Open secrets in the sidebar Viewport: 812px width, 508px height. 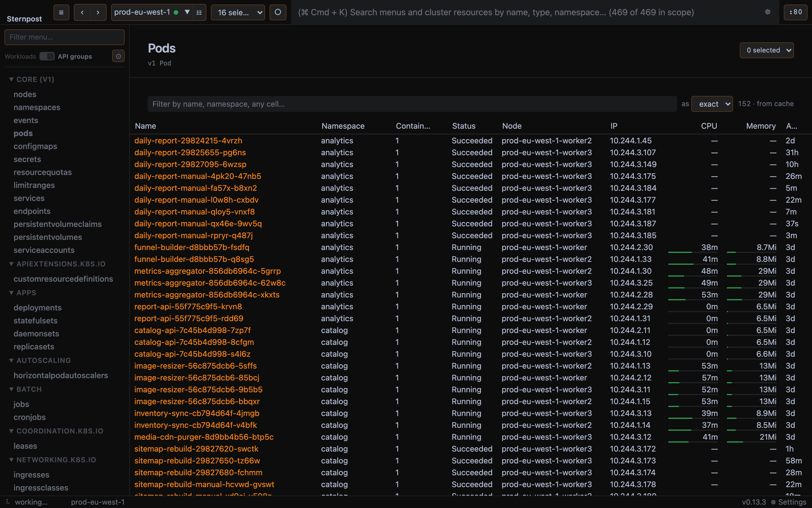pos(27,159)
